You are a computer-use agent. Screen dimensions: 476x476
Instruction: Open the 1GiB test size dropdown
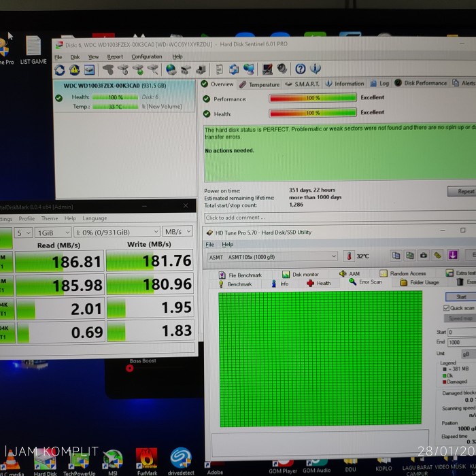click(x=53, y=233)
